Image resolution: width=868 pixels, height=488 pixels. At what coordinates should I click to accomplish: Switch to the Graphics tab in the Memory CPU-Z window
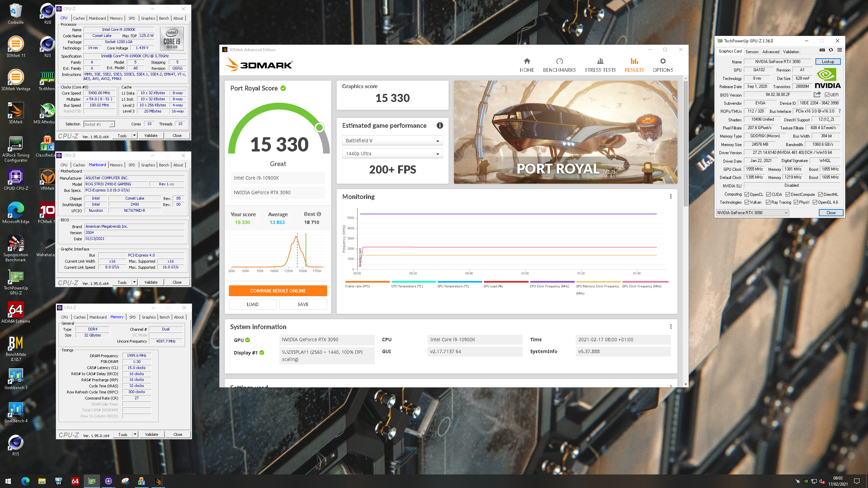(x=149, y=317)
